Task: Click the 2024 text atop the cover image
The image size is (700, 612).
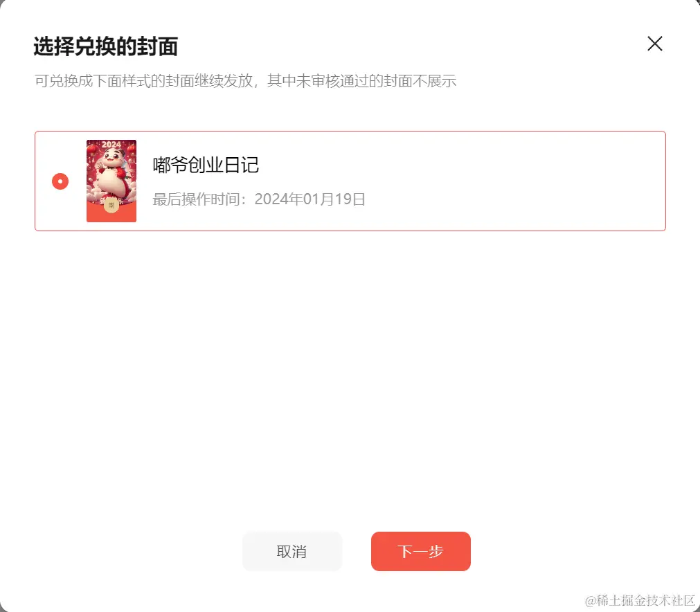Action: click(x=111, y=144)
